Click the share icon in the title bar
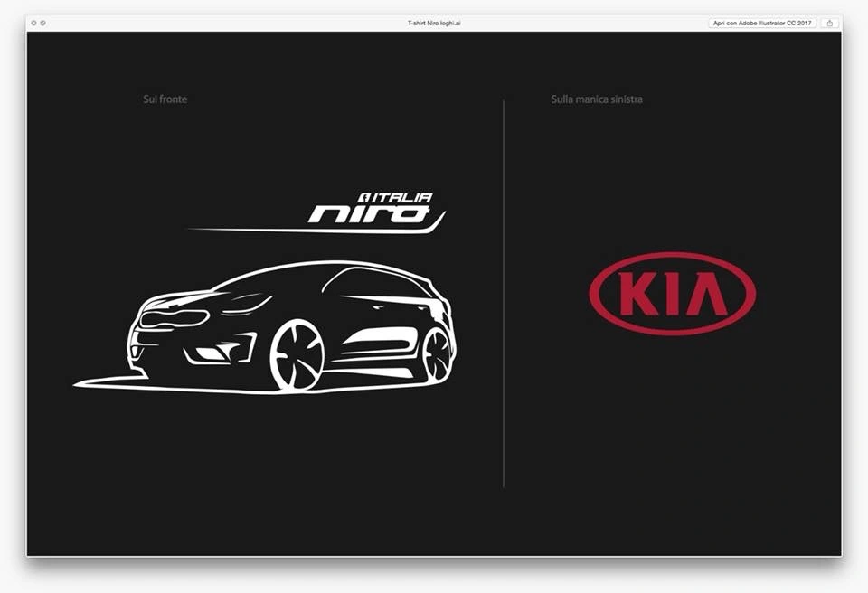 point(829,23)
